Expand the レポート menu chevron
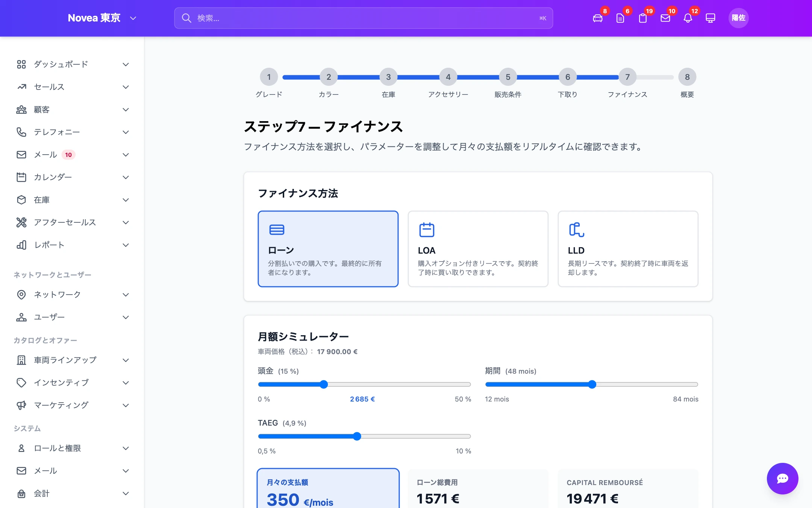The width and height of the screenshot is (812, 508). tap(126, 245)
